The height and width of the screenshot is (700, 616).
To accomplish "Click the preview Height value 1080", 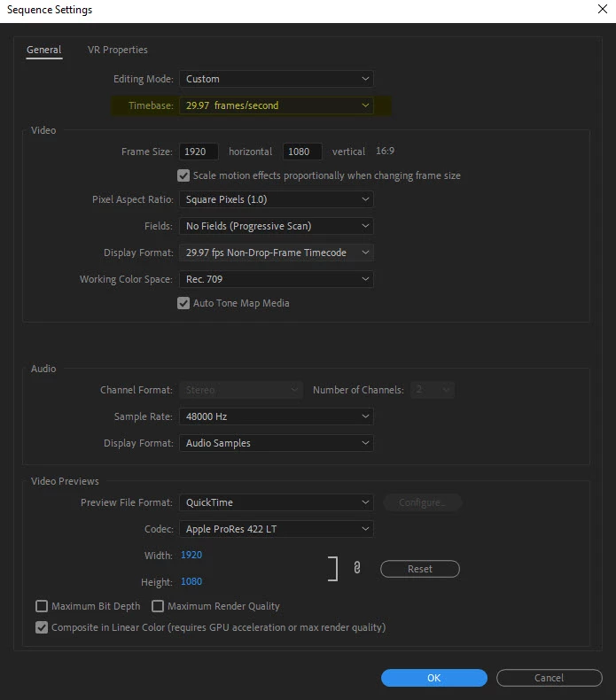I will pyautogui.click(x=191, y=581).
